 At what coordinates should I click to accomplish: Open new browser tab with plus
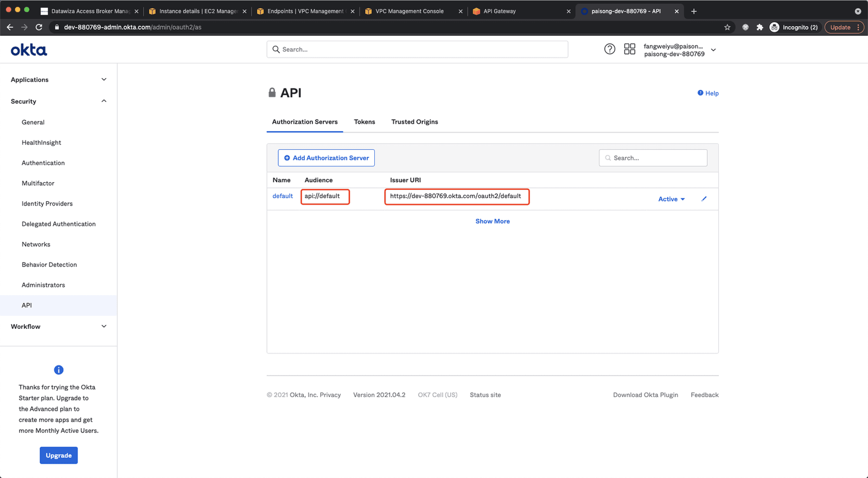tap(693, 11)
